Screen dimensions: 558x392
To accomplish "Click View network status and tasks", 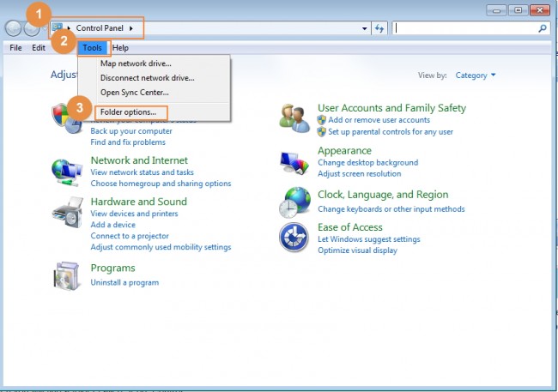I will point(142,172).
